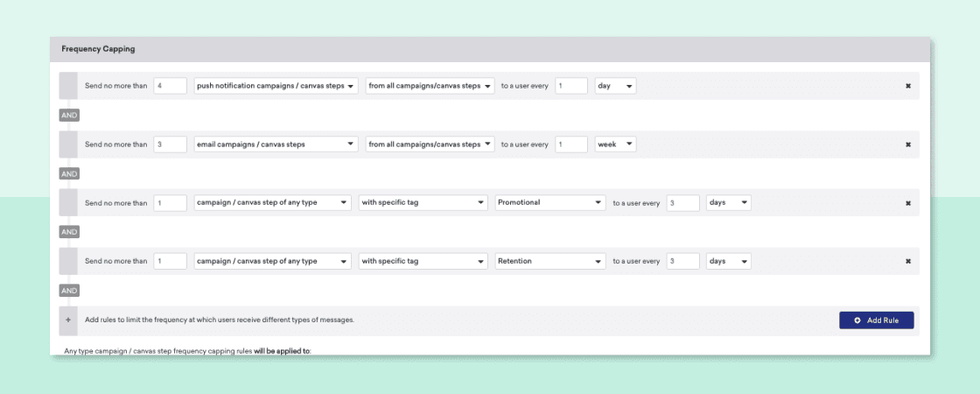This screenshot has width=980, height=394.
Task: Open the 'days' unit dropdown in Retention rule
Action: tap(729, 261)
